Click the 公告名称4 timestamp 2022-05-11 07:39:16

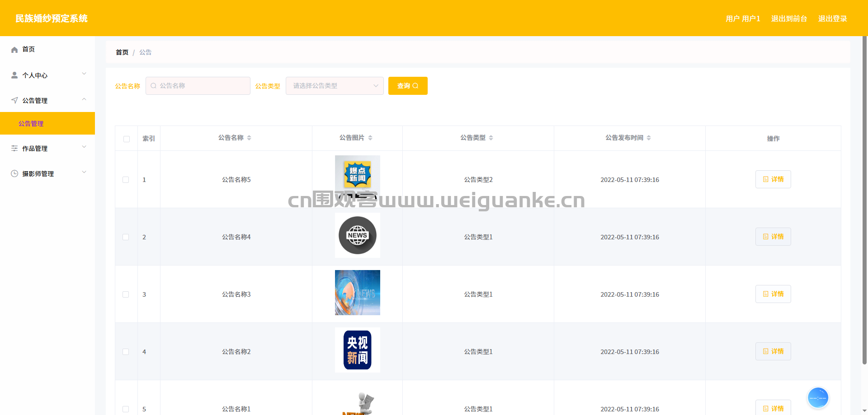pos(630,237)
